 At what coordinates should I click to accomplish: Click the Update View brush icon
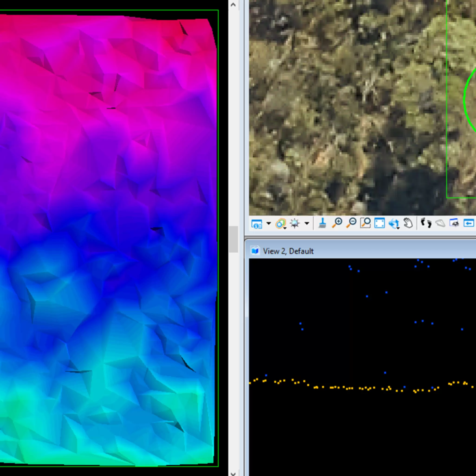(x=322, y=223)
